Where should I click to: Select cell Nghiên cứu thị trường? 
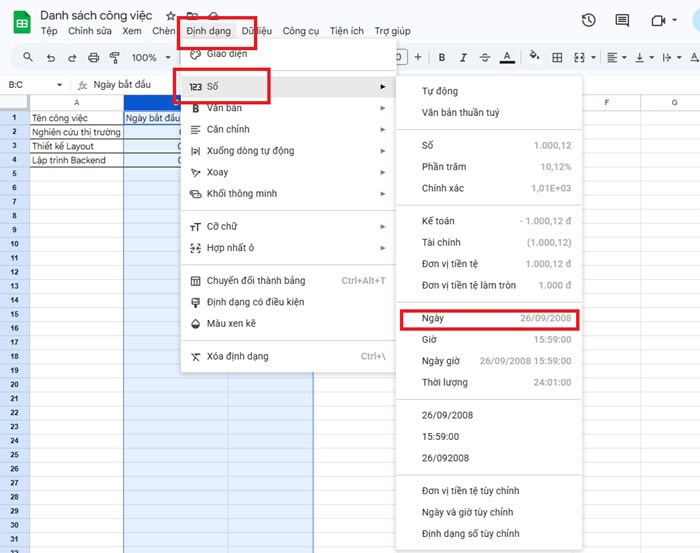(x=76, y=132)
